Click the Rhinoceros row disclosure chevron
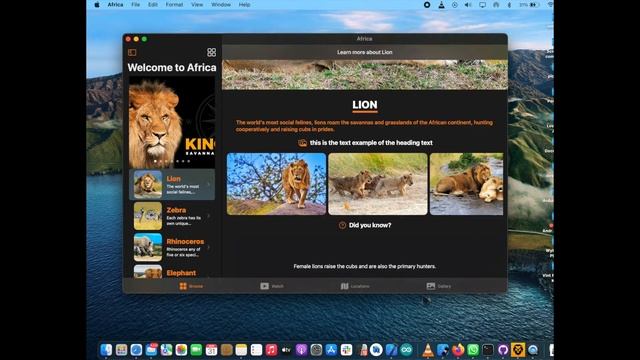 (209, 247)
